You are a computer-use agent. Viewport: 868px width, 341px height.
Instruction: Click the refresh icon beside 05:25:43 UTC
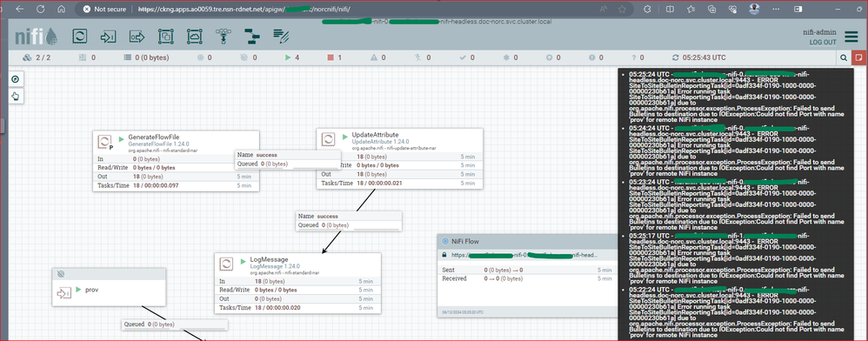(x=675, y=57)
